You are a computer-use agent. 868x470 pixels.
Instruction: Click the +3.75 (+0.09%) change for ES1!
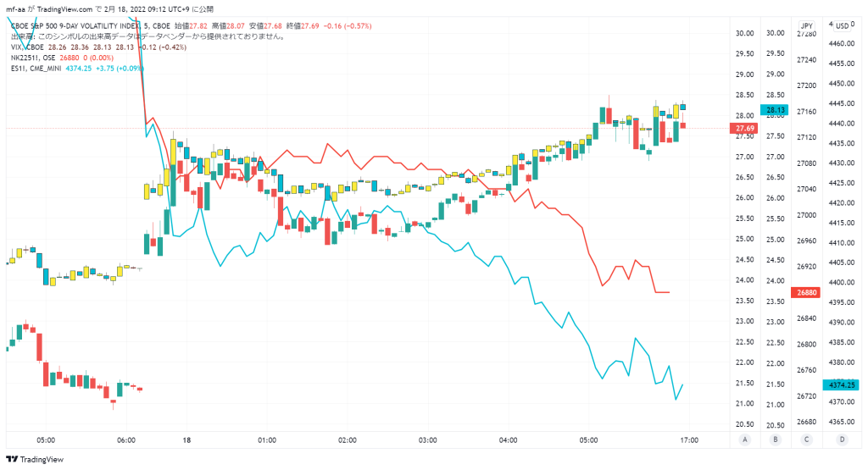pyautogui.click(x=120, y=68)
